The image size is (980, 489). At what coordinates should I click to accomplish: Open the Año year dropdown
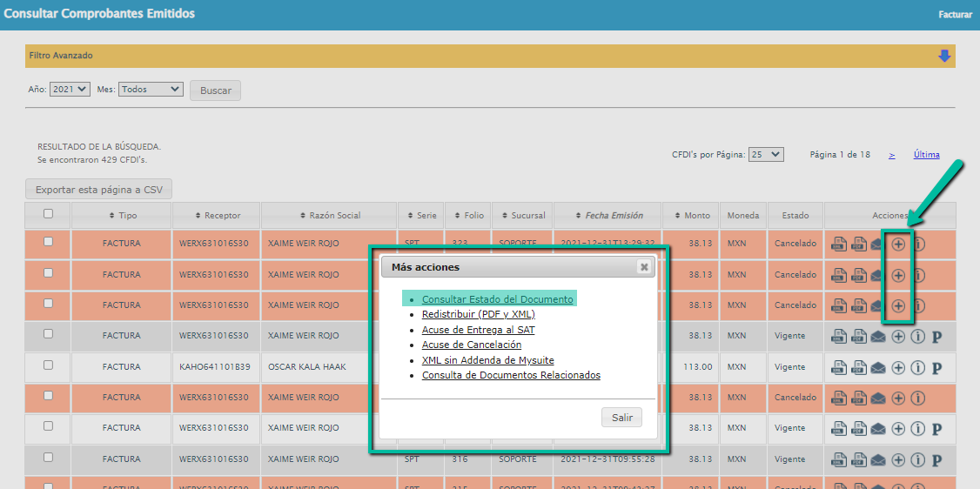point(70,89)
